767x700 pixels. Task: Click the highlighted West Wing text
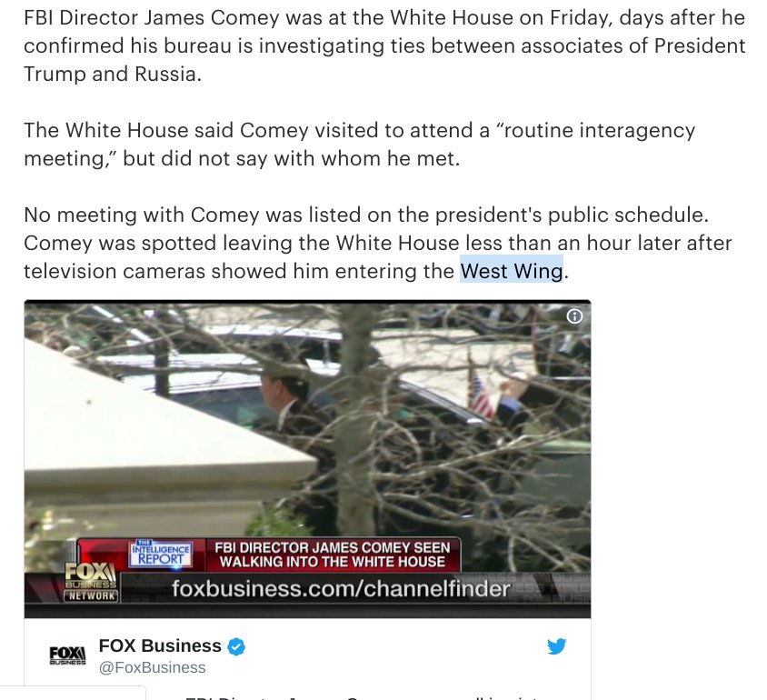[x=512, y=271]
